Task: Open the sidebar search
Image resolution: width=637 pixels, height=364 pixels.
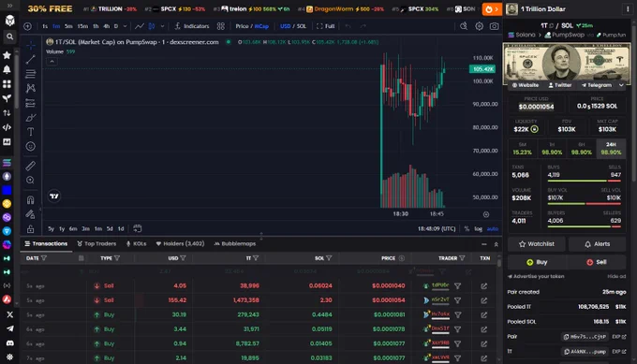Action: point(9,36)
